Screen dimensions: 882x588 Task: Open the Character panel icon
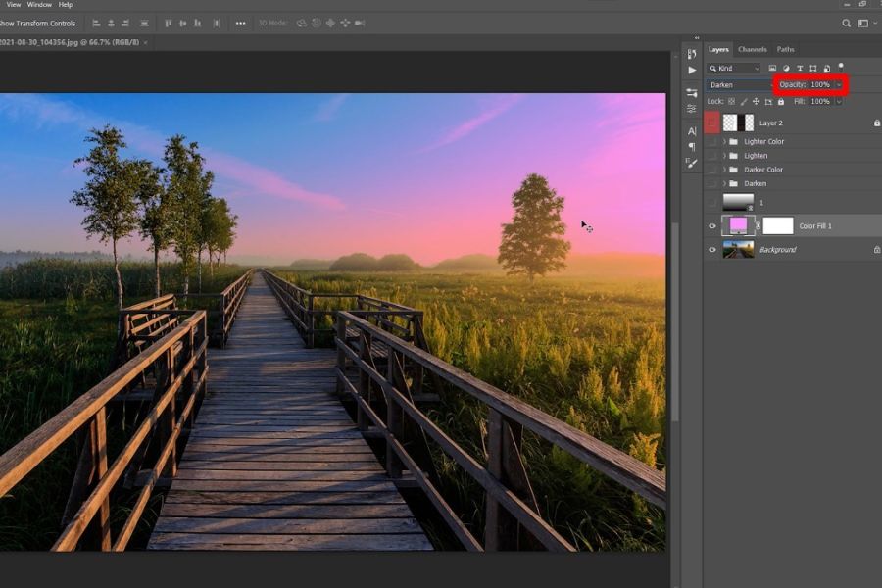tap(692, 130)
